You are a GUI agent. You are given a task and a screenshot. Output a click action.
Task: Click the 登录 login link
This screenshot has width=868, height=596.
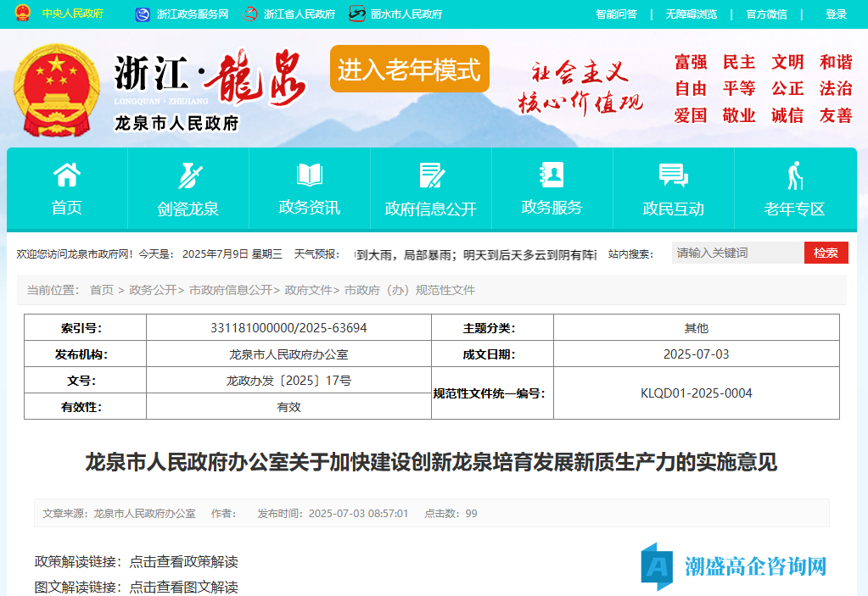(x=836, y=14)
